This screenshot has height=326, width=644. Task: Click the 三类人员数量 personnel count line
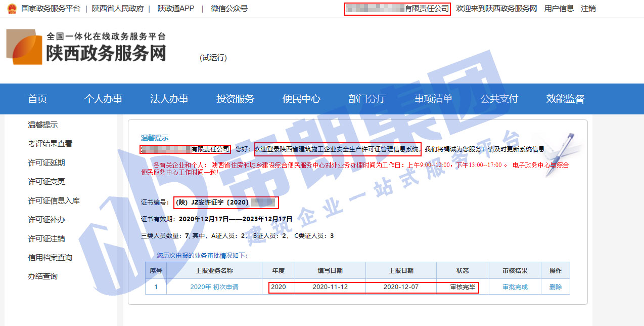(x=238, y=236)
